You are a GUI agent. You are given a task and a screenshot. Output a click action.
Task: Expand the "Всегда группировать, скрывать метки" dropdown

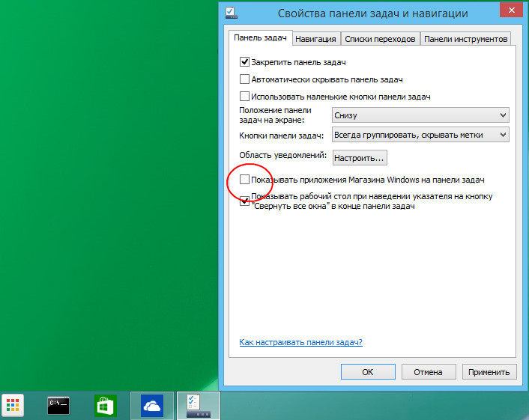[420, 135]
